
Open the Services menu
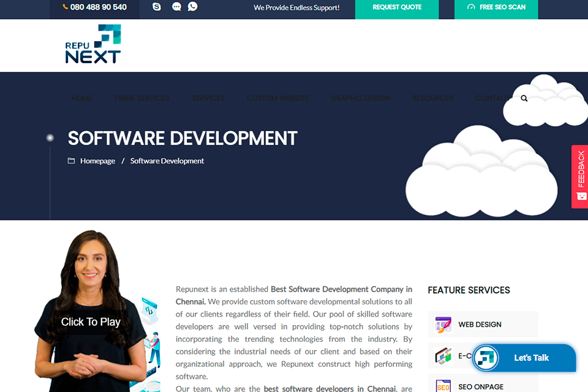[x=208, y=98]
